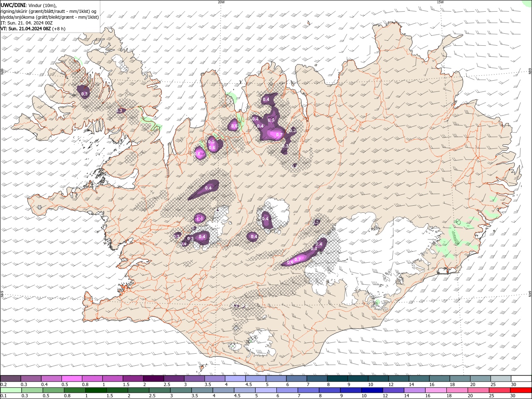Pick the upper scale swatch starting at 1.5
The height and width of the screenshot is (399, 532).
(x=133, y=379)
